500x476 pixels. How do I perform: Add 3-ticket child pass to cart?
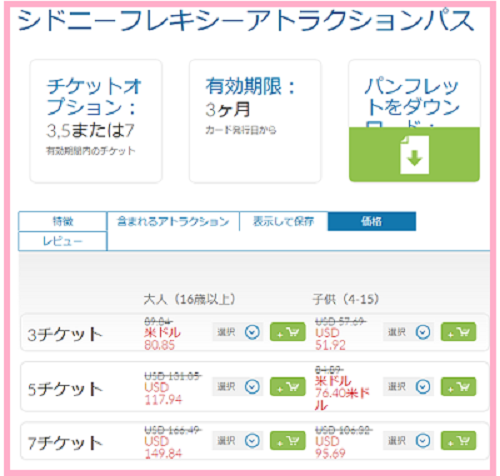pos(459,332)
